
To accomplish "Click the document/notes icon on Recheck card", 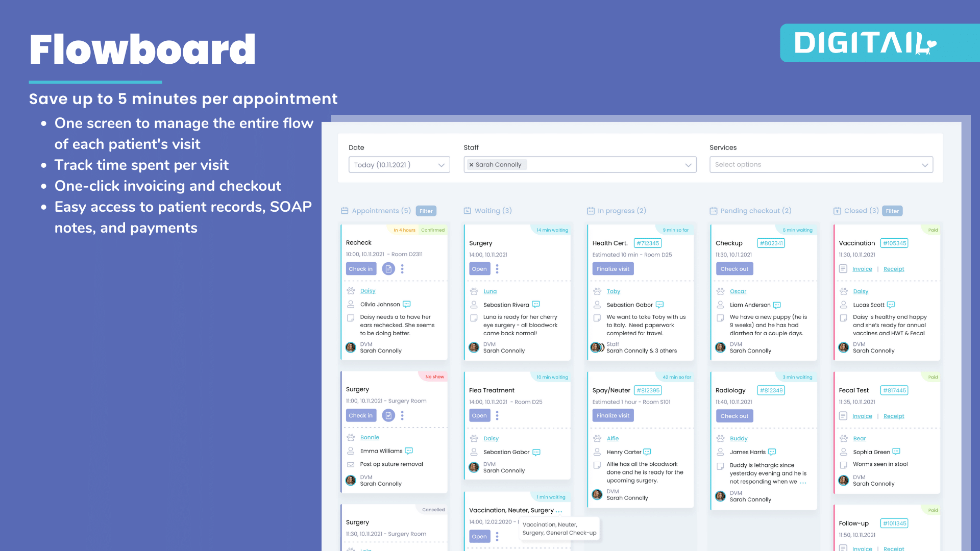I will click(x=390, y=268).
